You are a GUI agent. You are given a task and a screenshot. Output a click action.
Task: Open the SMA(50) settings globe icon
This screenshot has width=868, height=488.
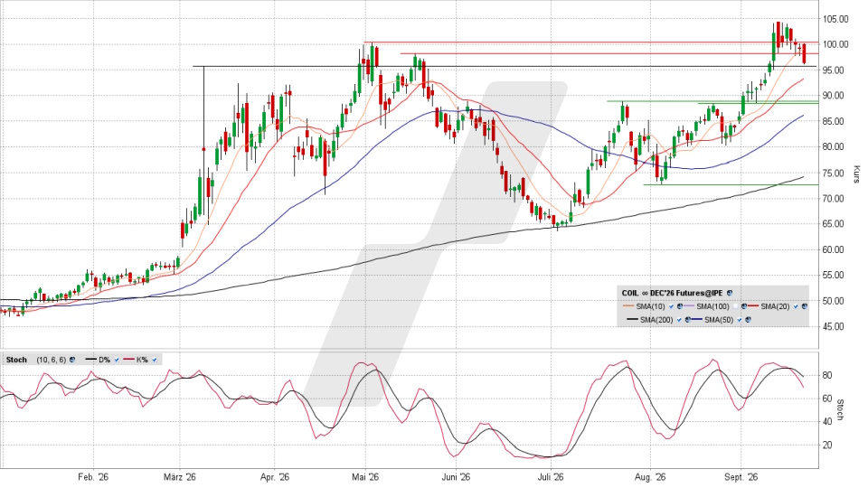748,320
